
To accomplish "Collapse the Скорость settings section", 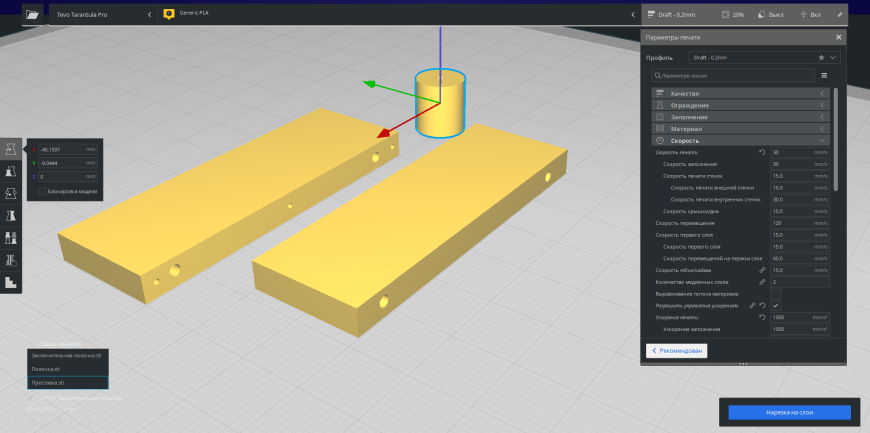I will (x=741, y=140).
